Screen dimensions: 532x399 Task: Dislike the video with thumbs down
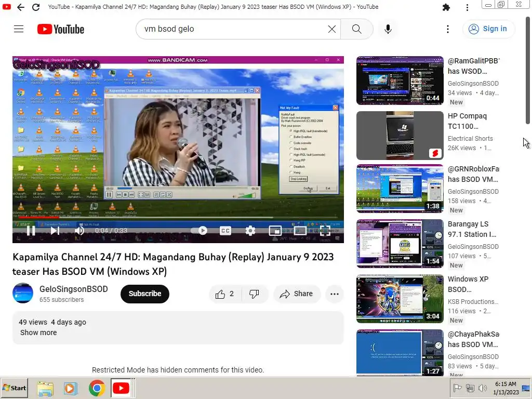254,294
